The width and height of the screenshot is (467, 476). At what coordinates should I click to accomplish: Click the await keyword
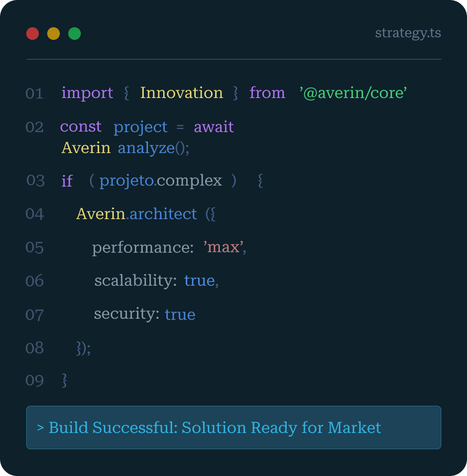tap(214, 127)
